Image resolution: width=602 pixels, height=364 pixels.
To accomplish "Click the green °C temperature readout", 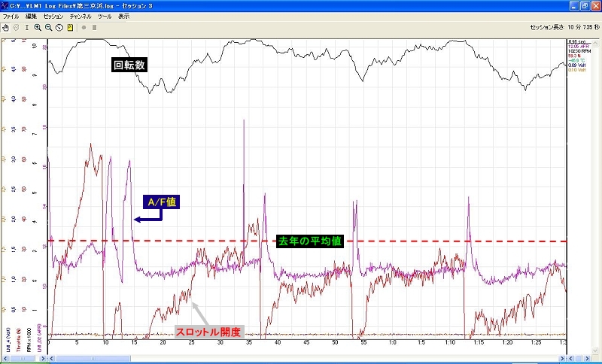I will (x=576, y=61).
